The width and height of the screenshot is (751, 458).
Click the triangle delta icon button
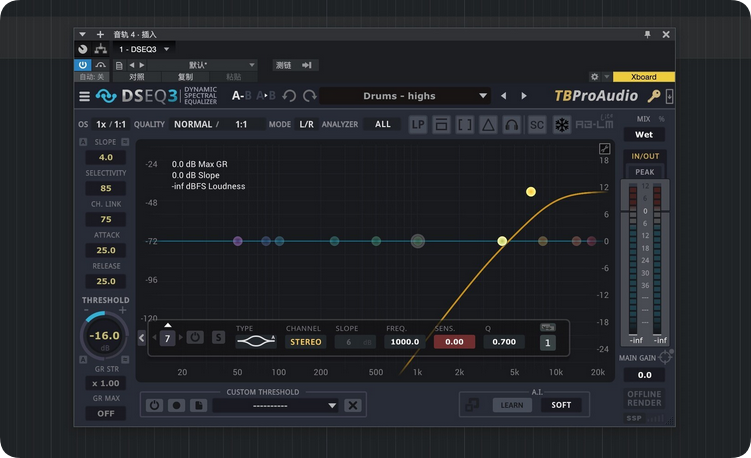pos(488,125)
